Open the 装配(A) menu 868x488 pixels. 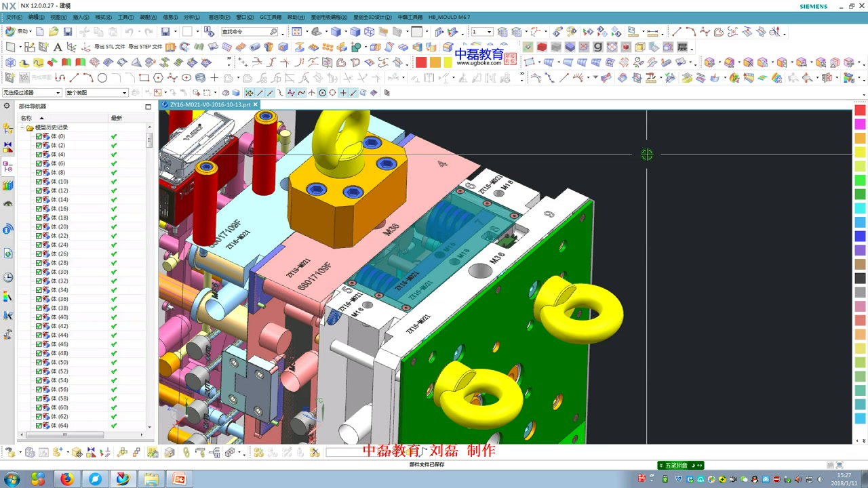[x=148, y=17]
